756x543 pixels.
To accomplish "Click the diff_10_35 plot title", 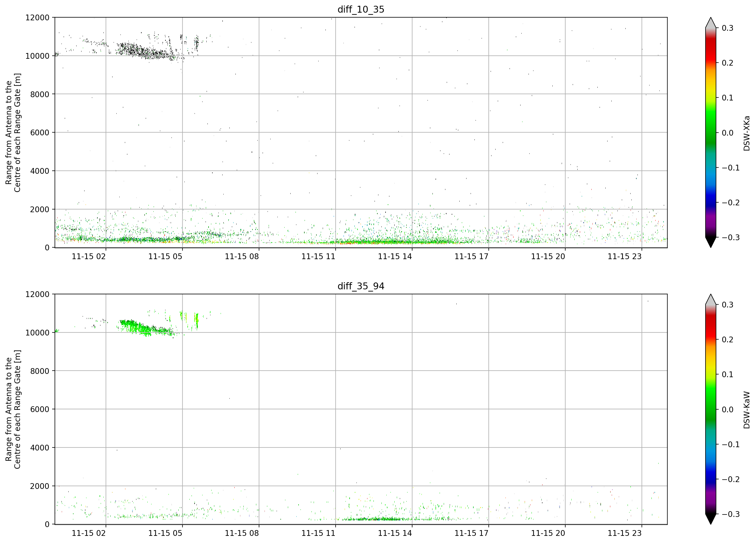I will coord(361,9).
